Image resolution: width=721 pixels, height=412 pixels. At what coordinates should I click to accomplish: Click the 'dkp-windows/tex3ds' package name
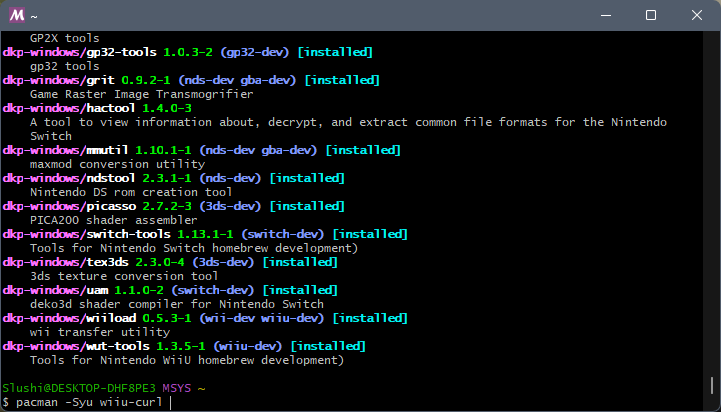[x=65, y=262]
